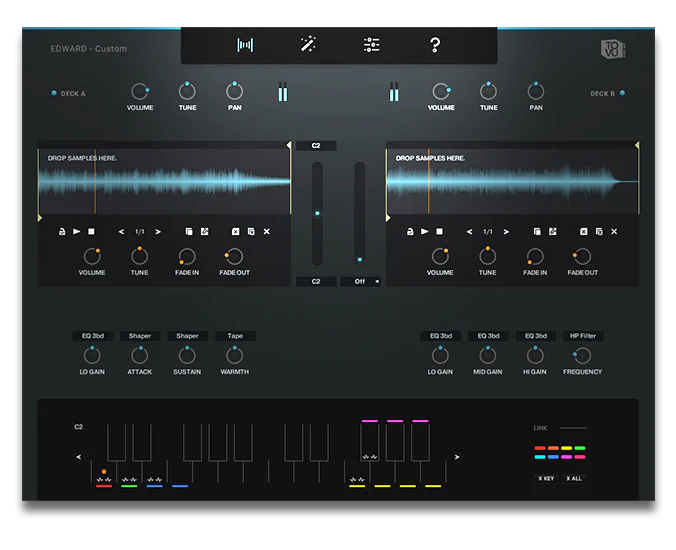Click the right center vertical slider handle
Screen dimensions: 676x550
pos(360,260)
